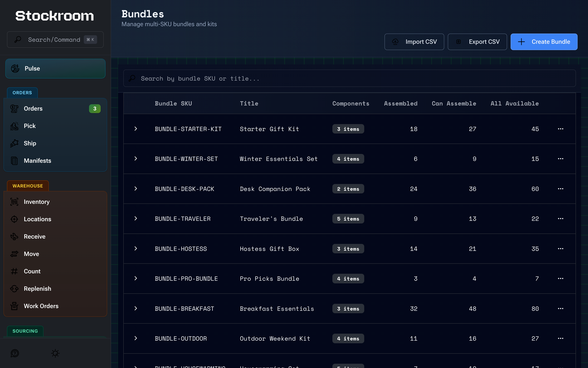Click the Create Bundle button
This screenshot has width=588, height=368.
tap(544, 42)
